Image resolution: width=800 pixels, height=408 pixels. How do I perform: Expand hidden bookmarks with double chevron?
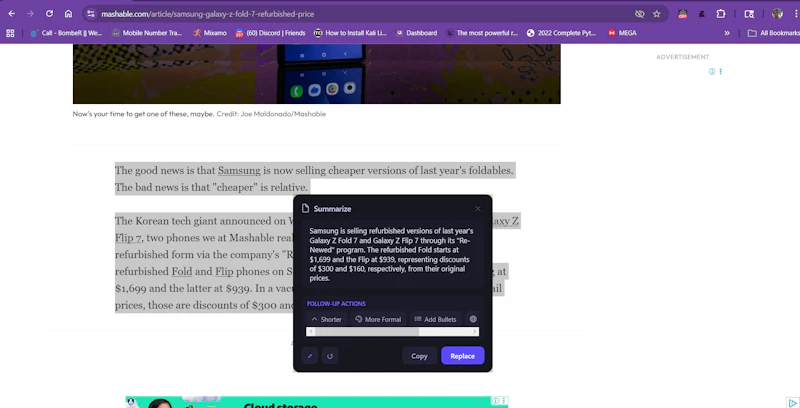(727, 33)
